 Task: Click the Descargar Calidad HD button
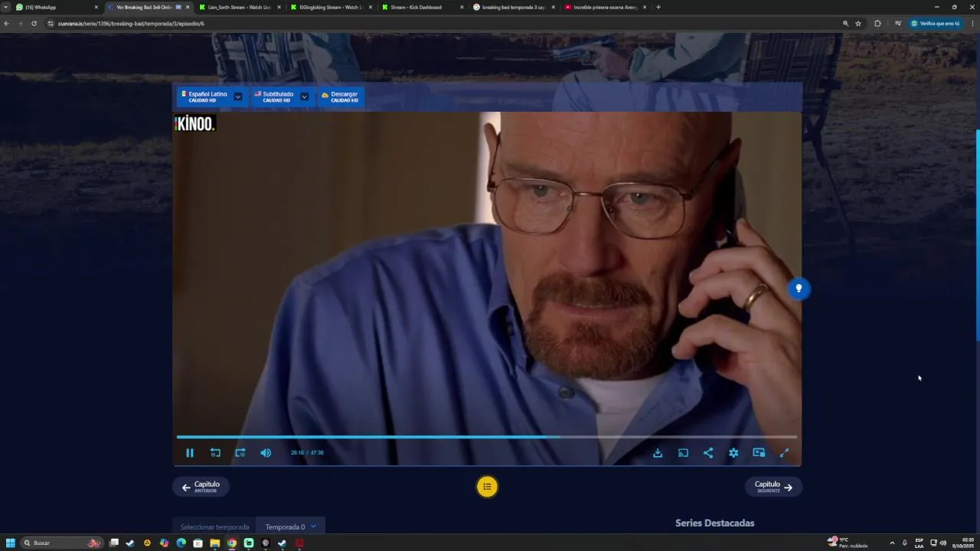pyautogui.click(x=340, y=96)
